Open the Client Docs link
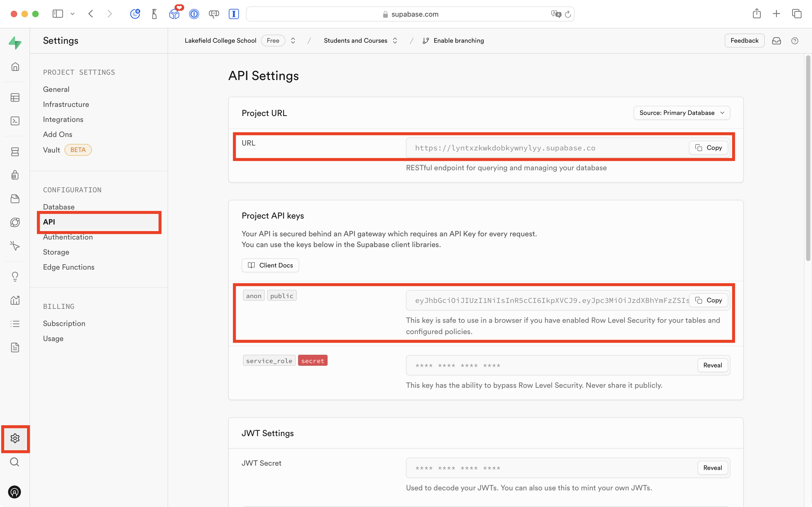 click(x=270, y=265)
